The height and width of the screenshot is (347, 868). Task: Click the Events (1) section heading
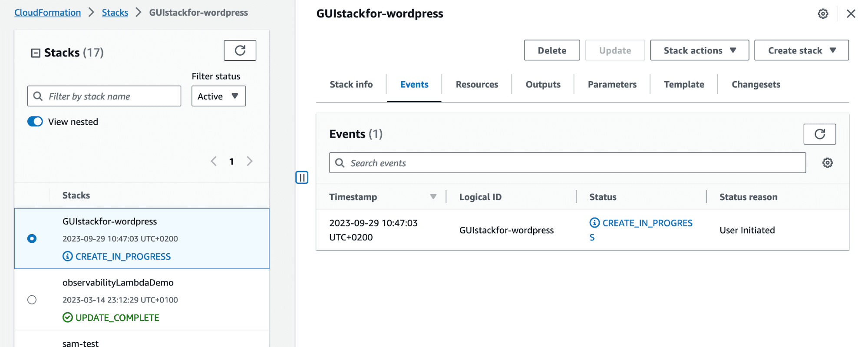click(356, 134)
